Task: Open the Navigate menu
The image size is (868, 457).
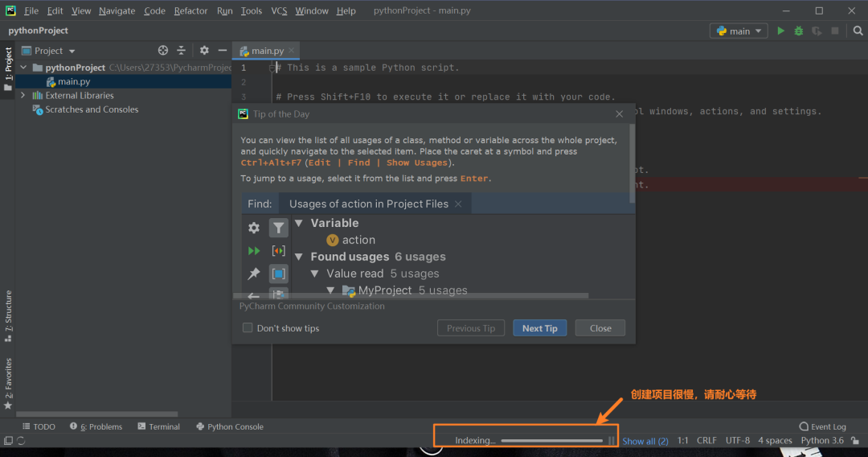Action: [x=117, y=10]
